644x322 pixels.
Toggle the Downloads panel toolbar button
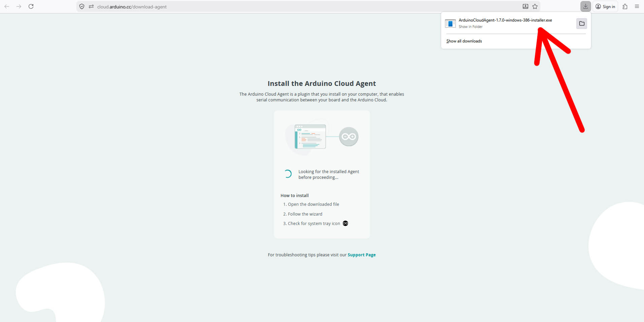click(x=585, y=6)
